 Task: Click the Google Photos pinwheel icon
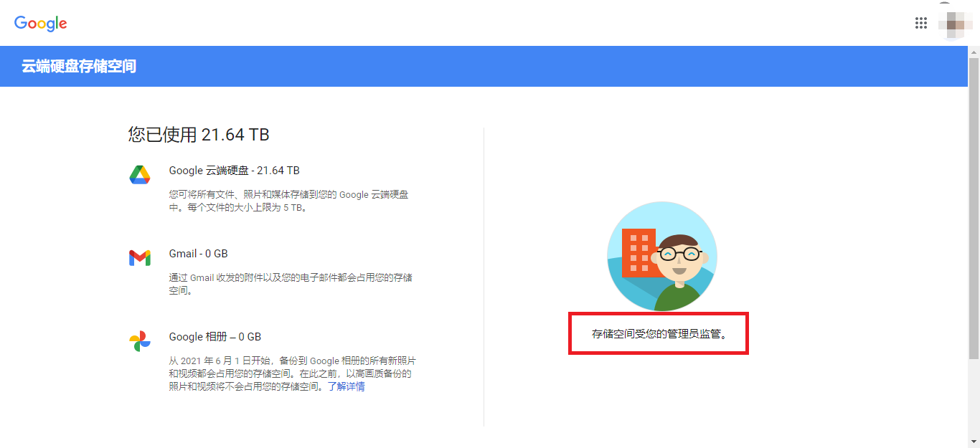pyautogui.click(x=140, y=341)
